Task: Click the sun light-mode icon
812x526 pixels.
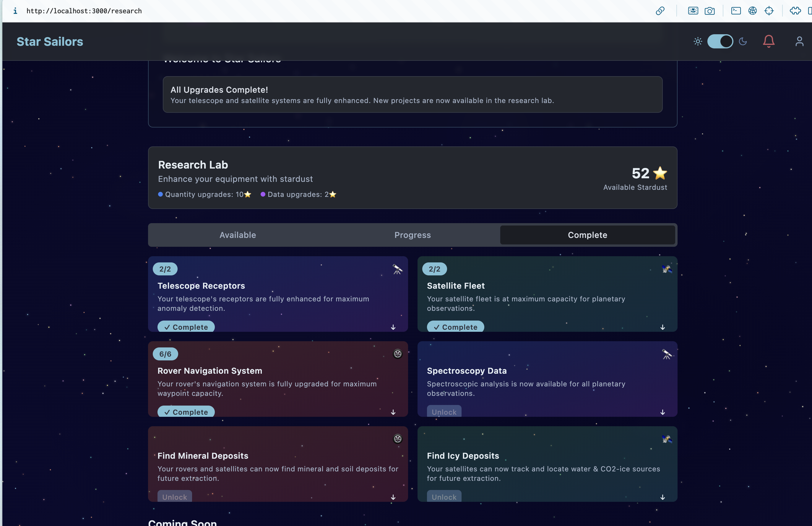Action: pyautogui.click(x=698, y=41)
